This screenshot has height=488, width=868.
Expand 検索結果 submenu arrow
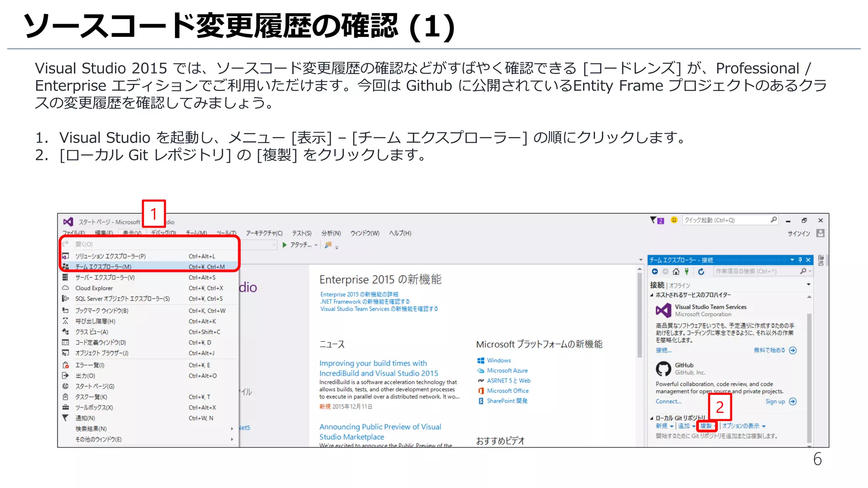(232, 429)
